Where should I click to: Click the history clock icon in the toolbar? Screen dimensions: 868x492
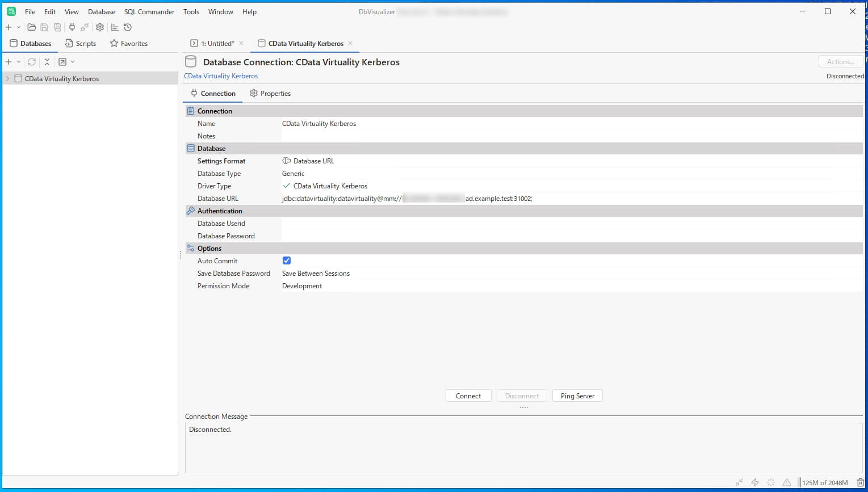pos(128,27)
